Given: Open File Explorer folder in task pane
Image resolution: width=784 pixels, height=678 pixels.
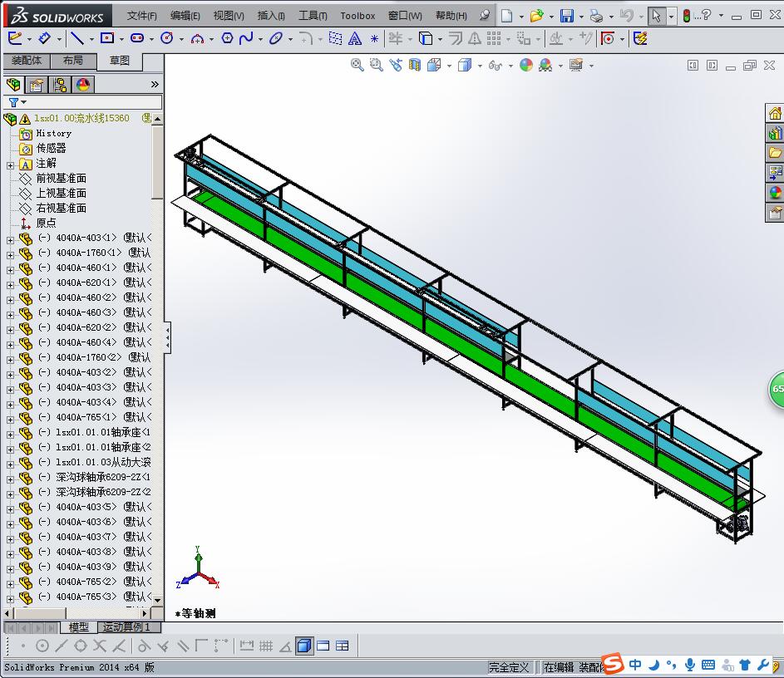Looking at the screenshot, I should tap(775, 152).
